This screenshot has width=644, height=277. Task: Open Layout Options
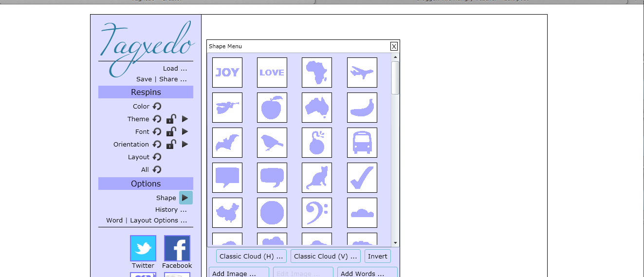(x=158, y=220)
